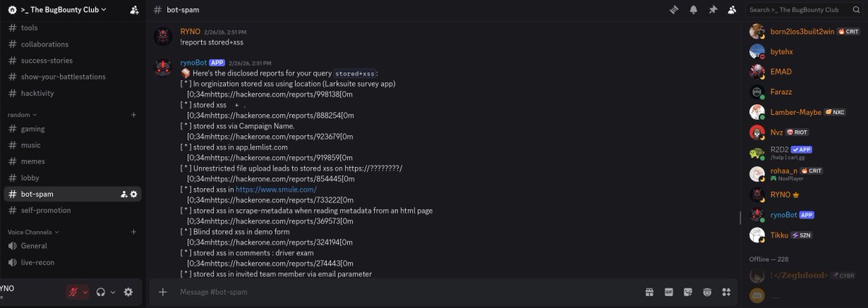Open the https://www.smule.com/ link
This screenshot has width=868, height=308.
coord(276,189)
